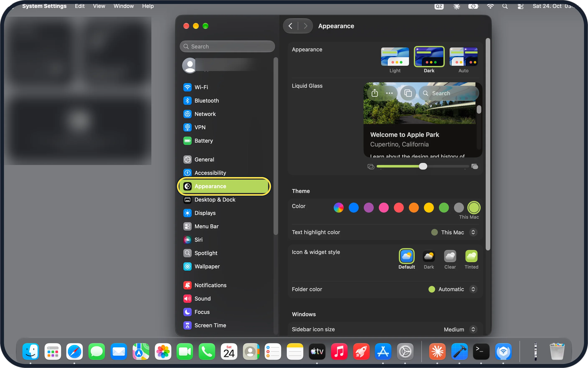The height and width of the screenshot is (368, 588).
Task: Open Sidebar icon size dropdown
Action: click(x=460, y=329)
